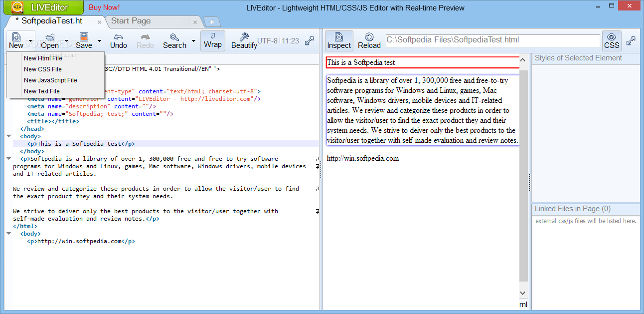Click the </html> code line

pos(25,226)
